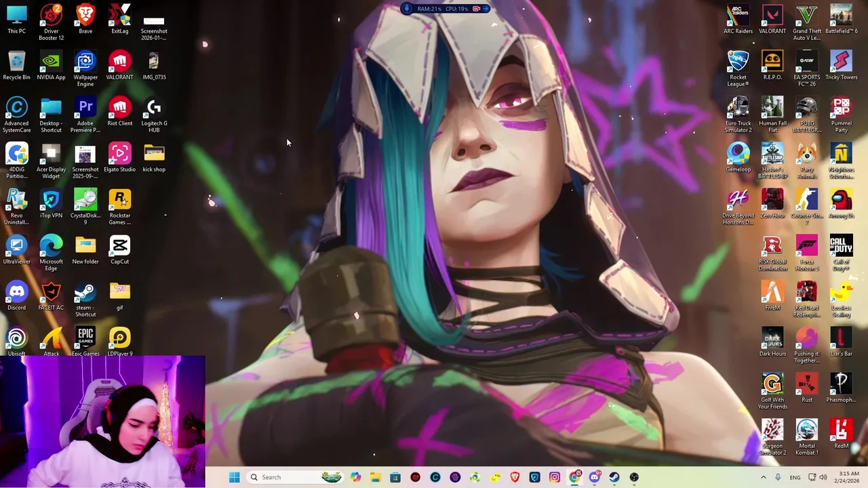868x488 pixels.
Task: Launch the RedM shortcut
Action: pos(842,434)
